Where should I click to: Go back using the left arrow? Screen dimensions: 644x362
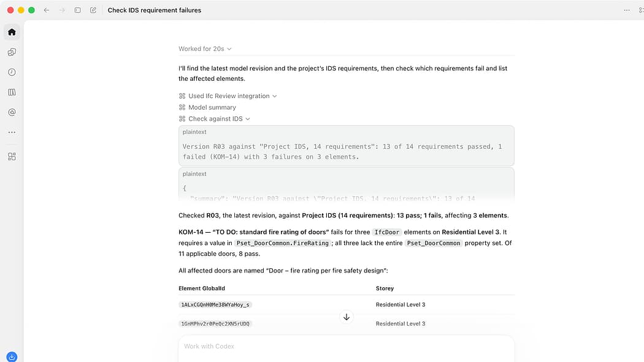point(47,10)
